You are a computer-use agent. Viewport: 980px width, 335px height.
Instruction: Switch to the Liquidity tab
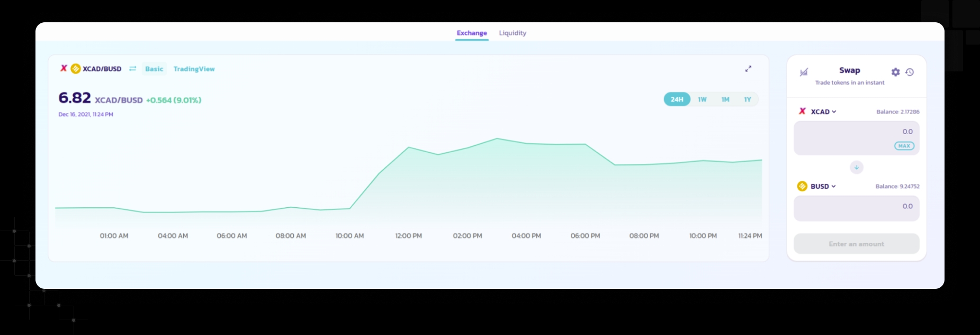click(x=512, y=33)
